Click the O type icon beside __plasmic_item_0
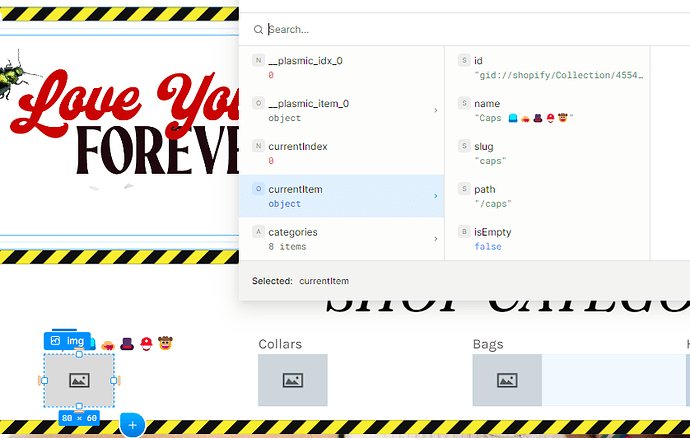The height and width of the screenshot is (438, 690). pos(258,104)
